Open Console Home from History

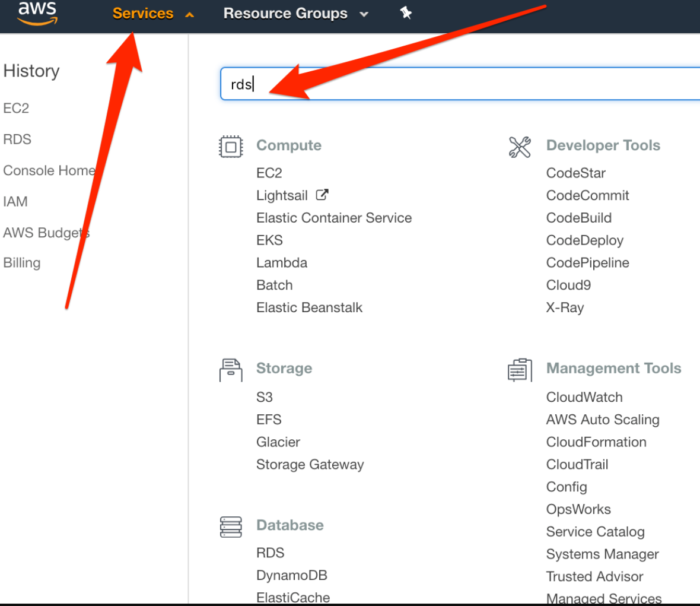click(49, 170)
